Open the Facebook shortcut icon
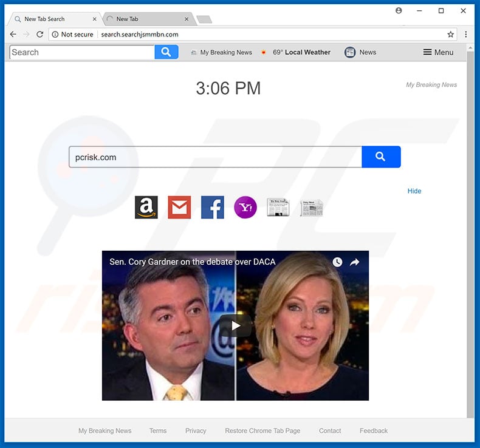480x448 pixels. point(213,208)
